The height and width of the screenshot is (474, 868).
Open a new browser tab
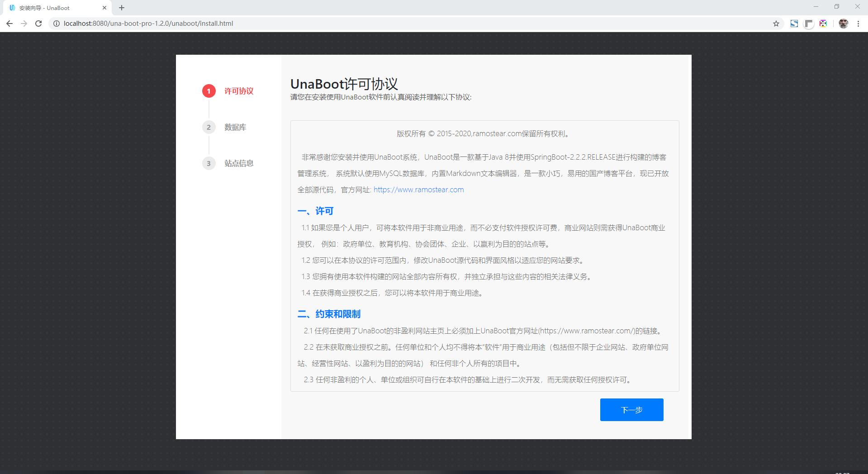point(121,7)
